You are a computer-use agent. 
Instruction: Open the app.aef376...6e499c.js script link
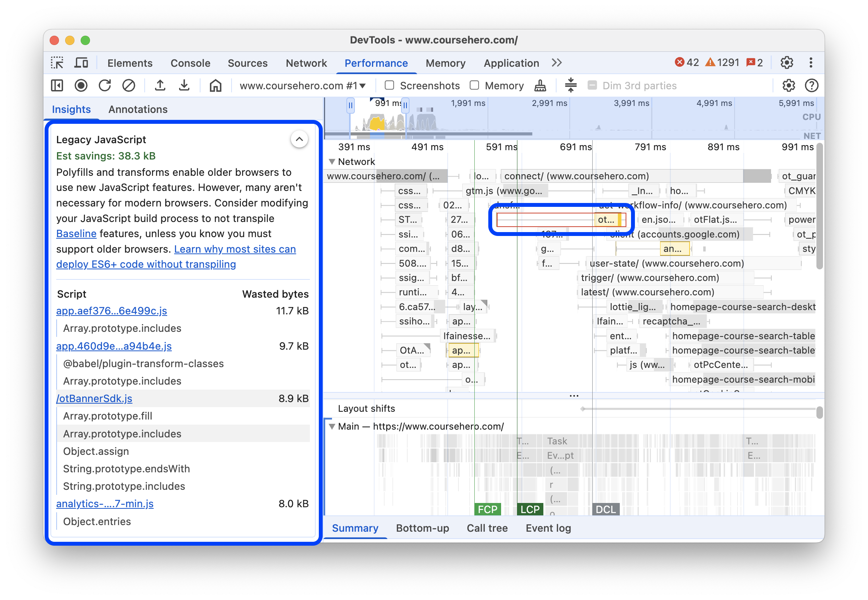tap(112, 310)
